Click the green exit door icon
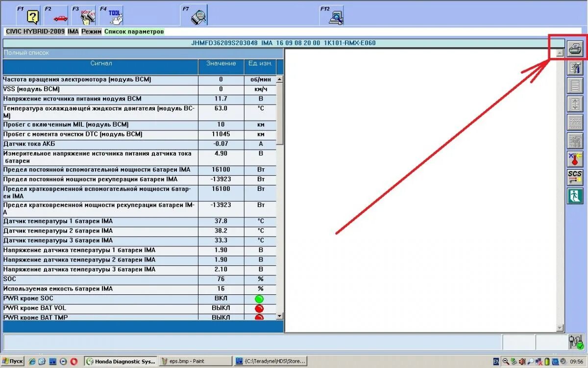Viewport: 588px width, 368px height. coord(575,196)
